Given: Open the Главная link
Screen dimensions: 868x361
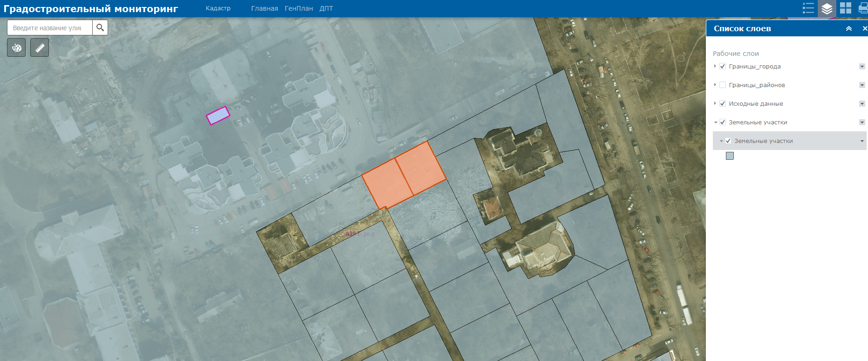Looking at the screenshot, I should tap(264, 8).
